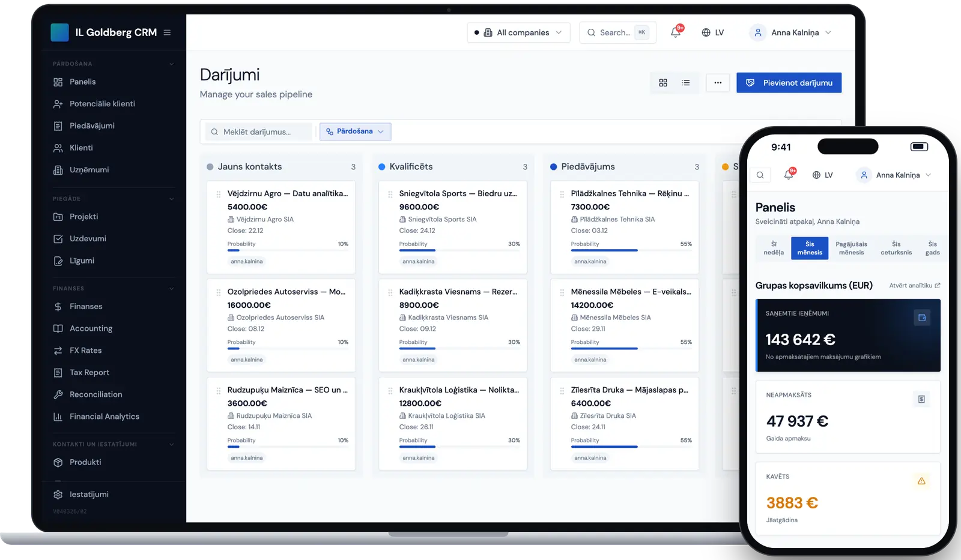The width and height of the screenshot is (961, 560).
Task: Select the Šis mēnesis period tab
Action: (x=810, y=248)
